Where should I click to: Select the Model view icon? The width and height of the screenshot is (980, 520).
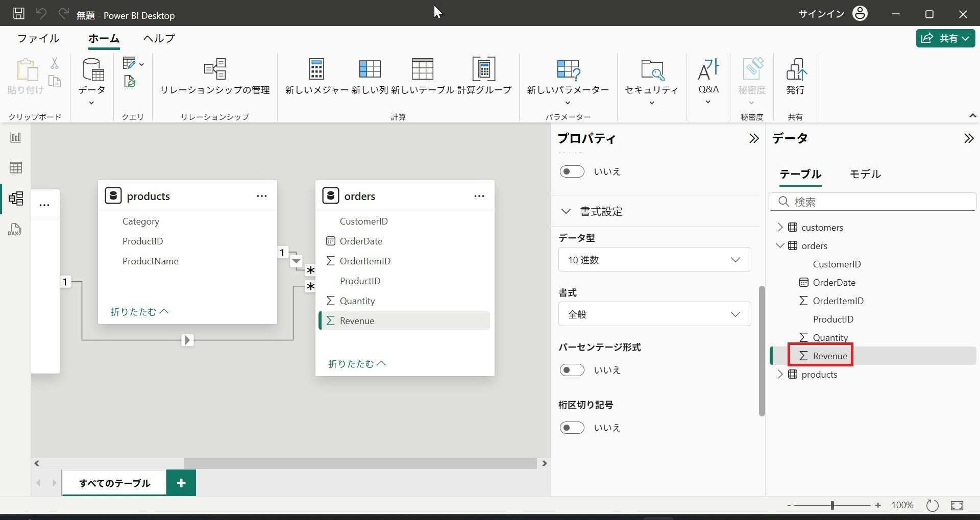[x=16, y=198]
